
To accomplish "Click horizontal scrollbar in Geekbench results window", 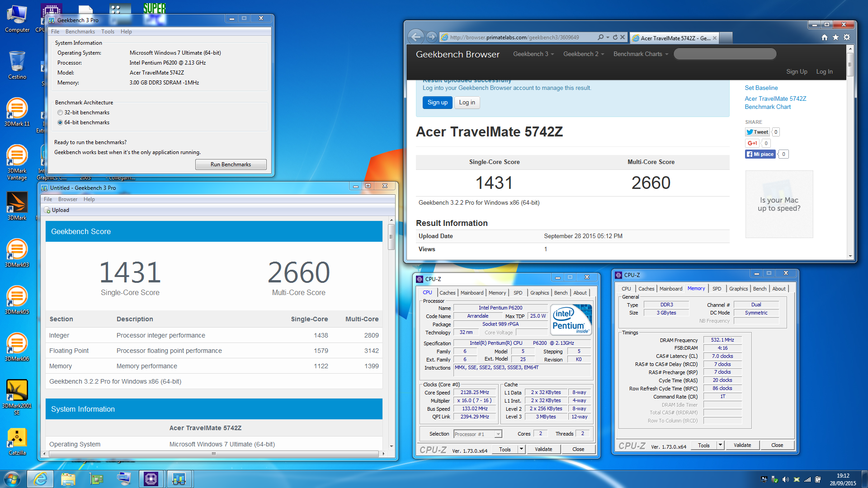I will coord(213,454).
